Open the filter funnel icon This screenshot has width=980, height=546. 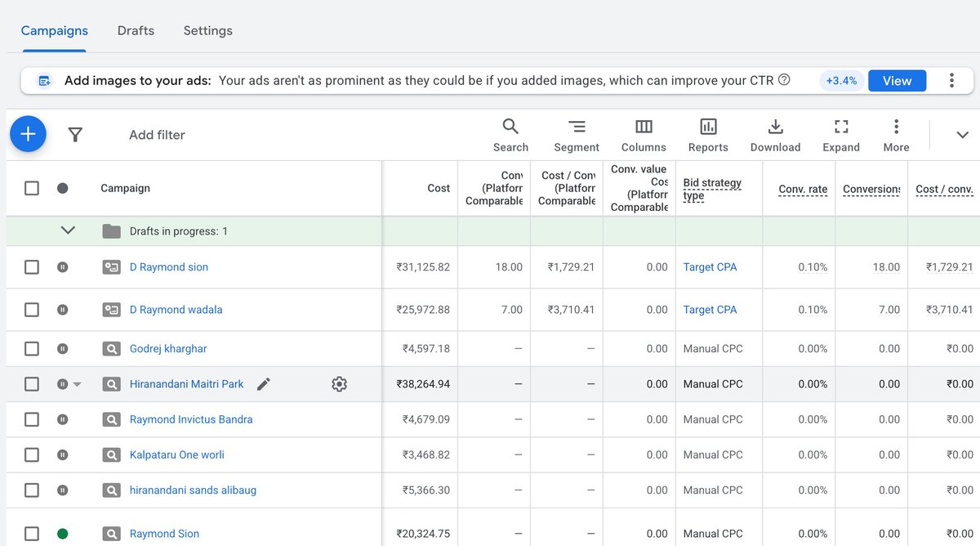[x=75, y=135]
